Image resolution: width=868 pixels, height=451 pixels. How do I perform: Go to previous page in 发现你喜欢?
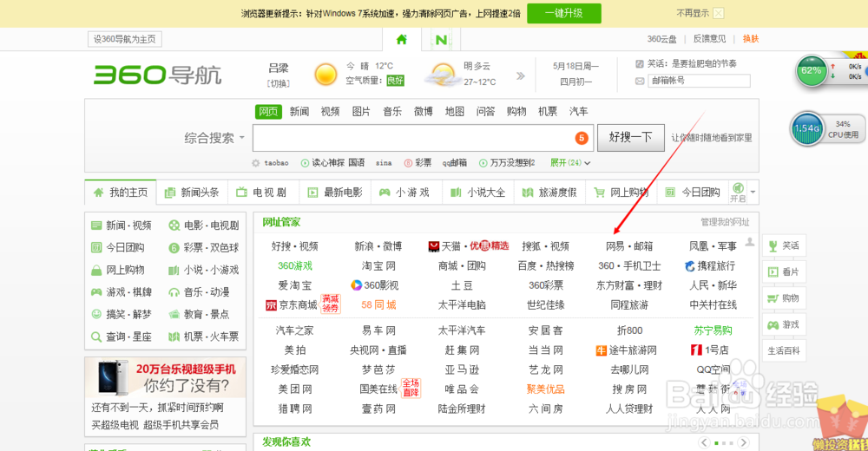click(x=704, y=442)
